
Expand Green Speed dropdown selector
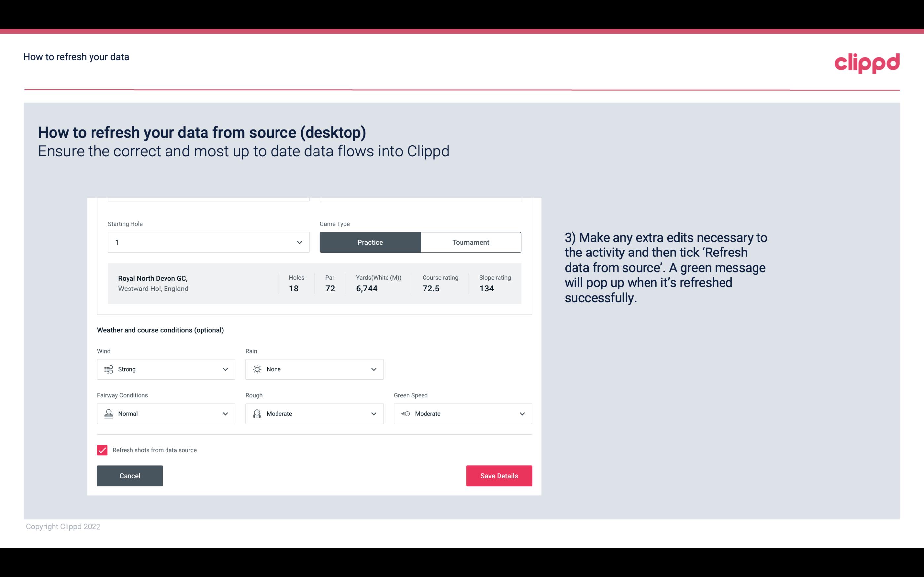pyautogui.click(x=522, y=414)
